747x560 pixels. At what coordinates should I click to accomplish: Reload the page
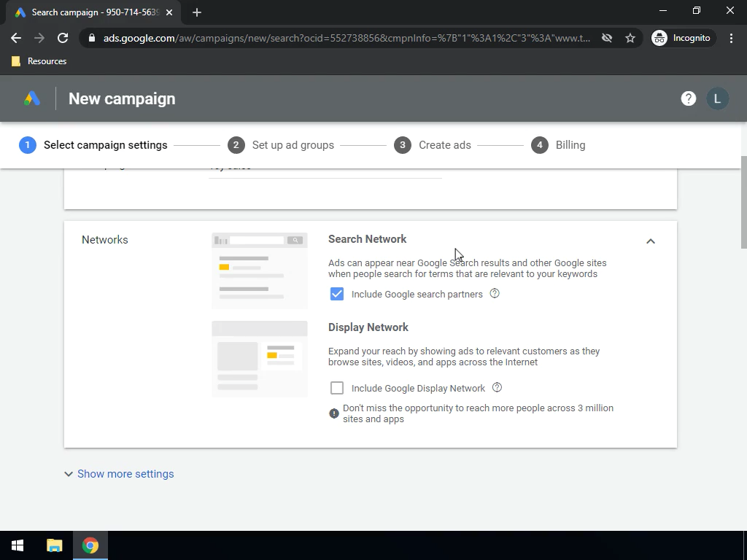point(63,38)
